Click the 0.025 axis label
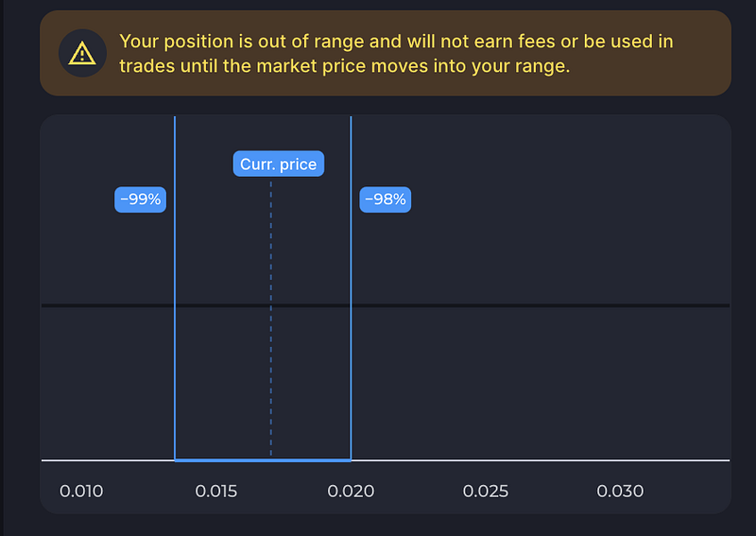The image size is (756, 536). point(486,492)
